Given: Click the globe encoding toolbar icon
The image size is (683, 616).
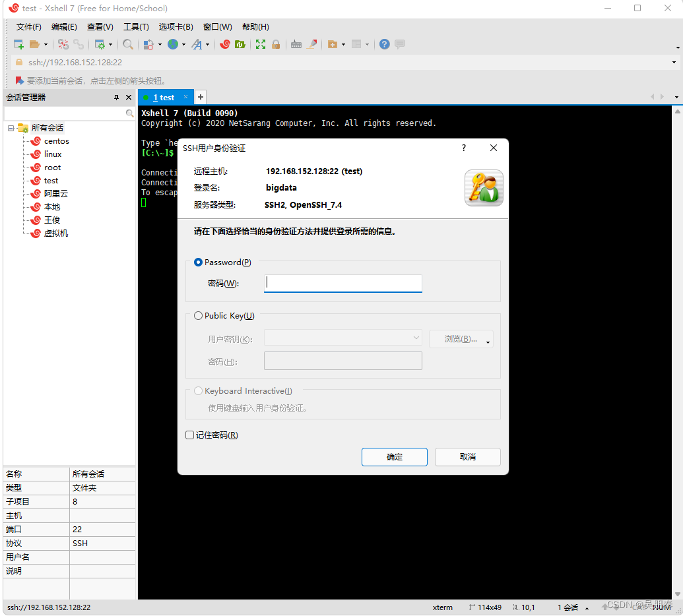Looking at the screenshot, I should point(173,44).
